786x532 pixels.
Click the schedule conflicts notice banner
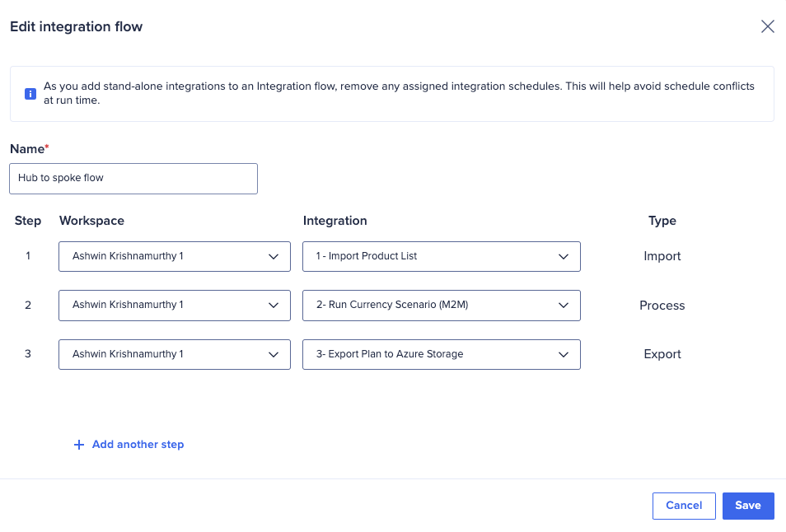[x=393, y=91]
